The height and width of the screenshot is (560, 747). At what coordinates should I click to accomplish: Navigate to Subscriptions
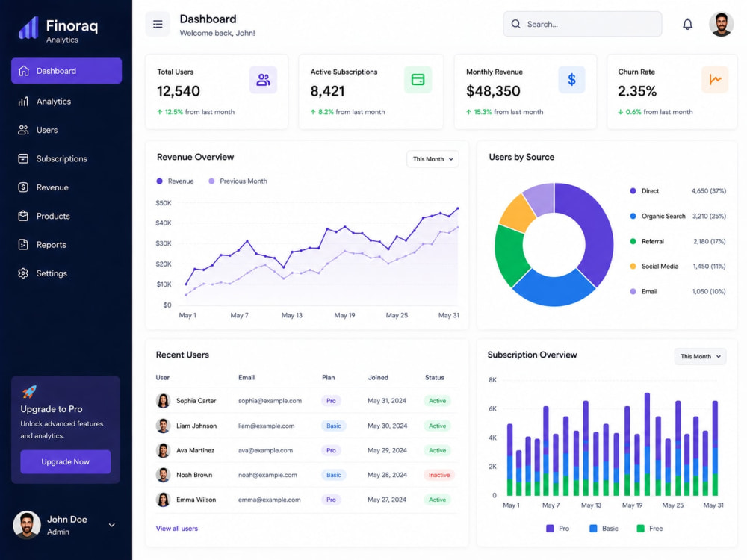[x=66, y=158]
